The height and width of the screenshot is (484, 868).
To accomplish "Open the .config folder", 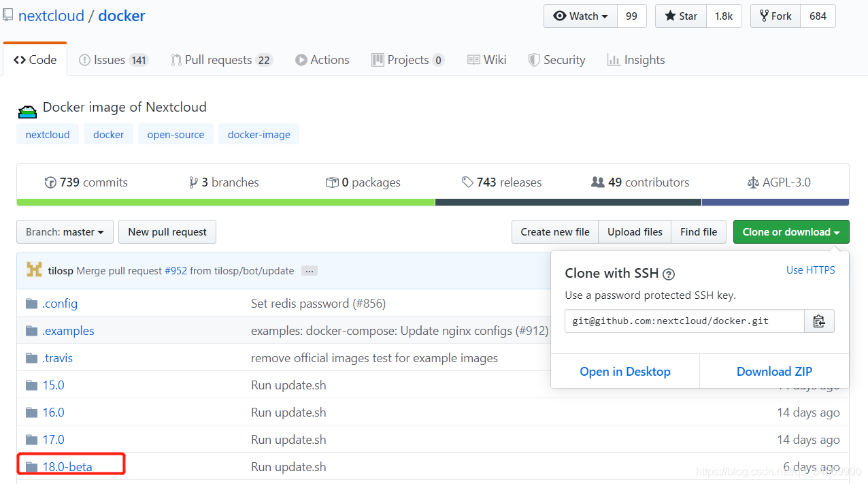I will [60, 304].
